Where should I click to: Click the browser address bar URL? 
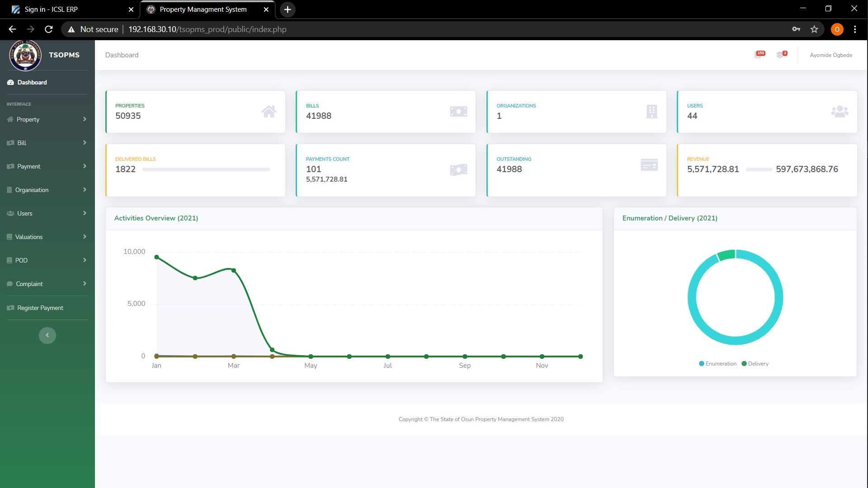pyautogui.click(x=207, y=29)
